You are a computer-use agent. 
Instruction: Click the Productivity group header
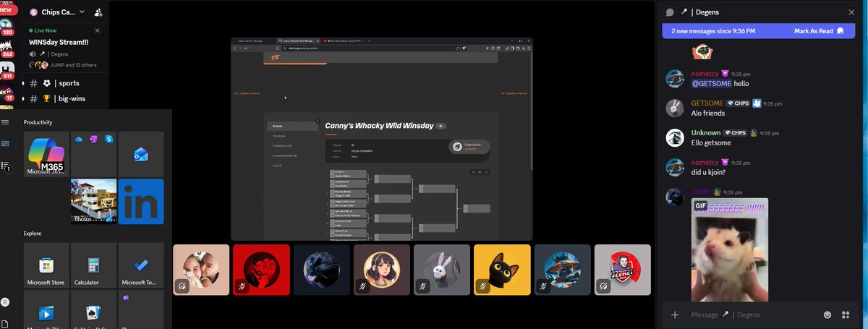pyautogui.click(x=38, y=122)
